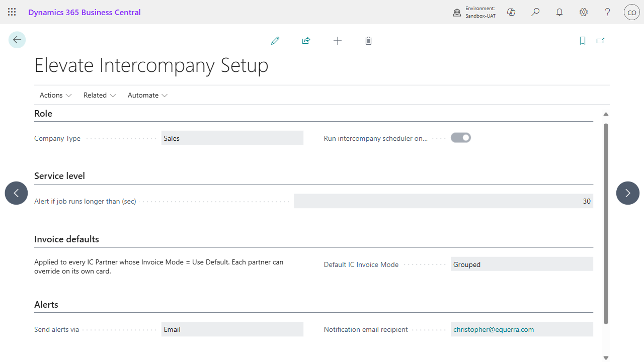
Task: Collapse the Alerts section heading
Action: click(x=46, y=305)
